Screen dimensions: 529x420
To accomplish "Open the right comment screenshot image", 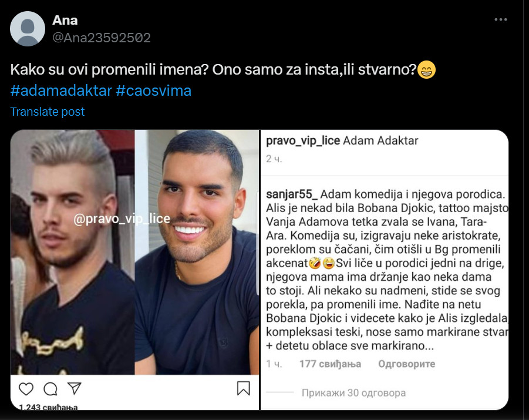I will tap(385, 270).
